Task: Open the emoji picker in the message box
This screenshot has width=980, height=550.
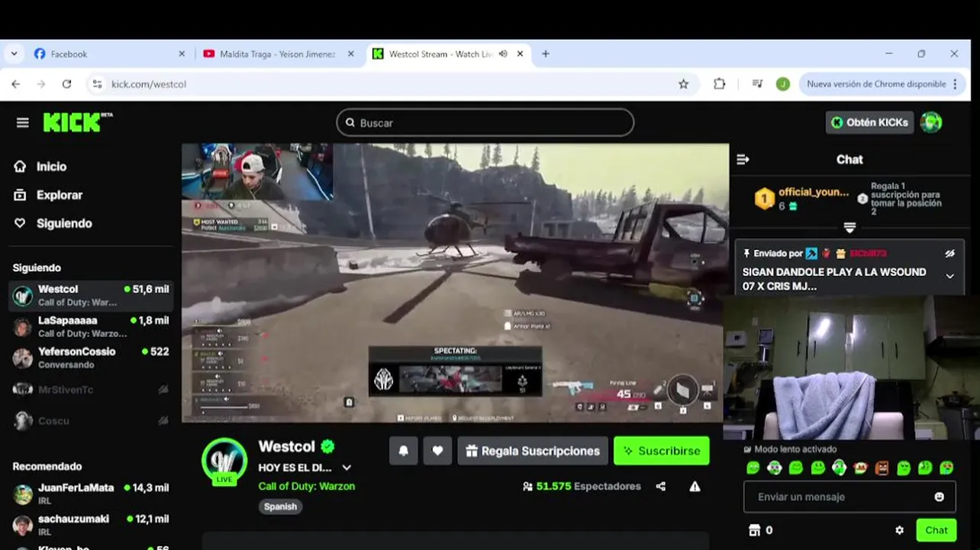Action: [940, 497]
